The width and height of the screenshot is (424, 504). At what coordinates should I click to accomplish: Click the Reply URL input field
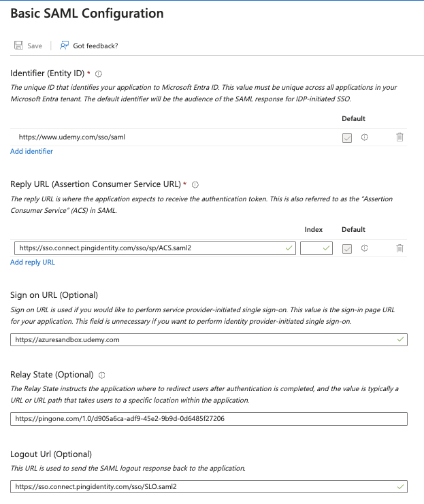150,248
